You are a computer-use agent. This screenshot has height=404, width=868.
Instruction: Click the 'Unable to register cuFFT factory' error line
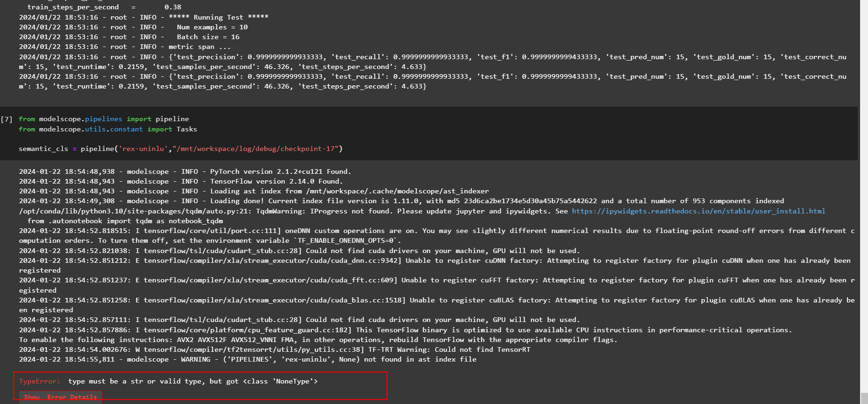tap(437, 285)
